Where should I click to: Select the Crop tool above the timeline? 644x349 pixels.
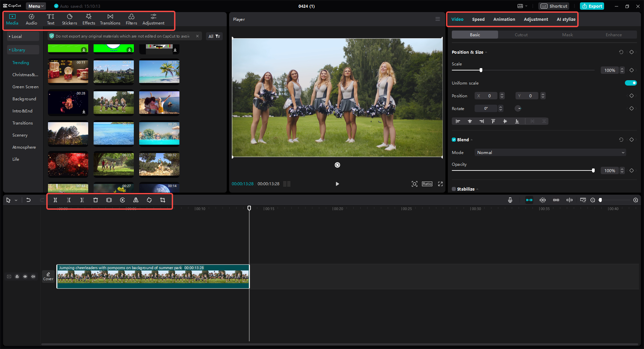pyautogui.click(x=162, y=200)
